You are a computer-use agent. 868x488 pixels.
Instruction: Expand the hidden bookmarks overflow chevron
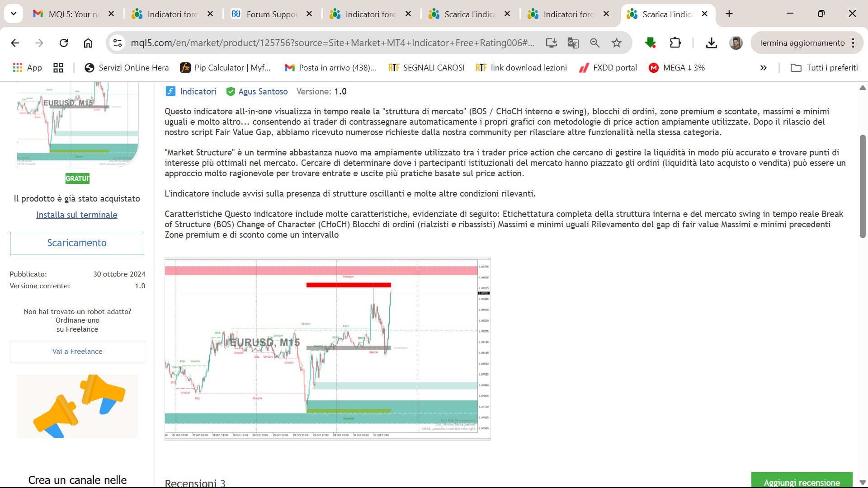point(763,68)
